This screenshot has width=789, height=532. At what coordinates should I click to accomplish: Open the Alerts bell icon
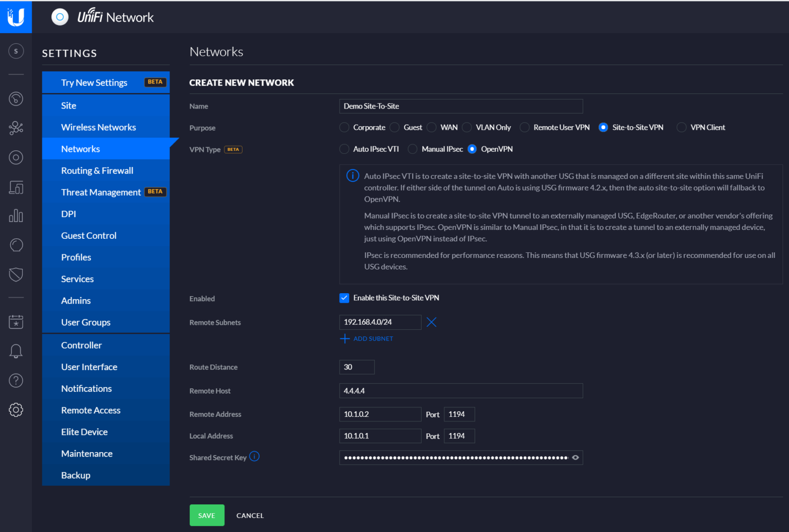pos(16,351)
